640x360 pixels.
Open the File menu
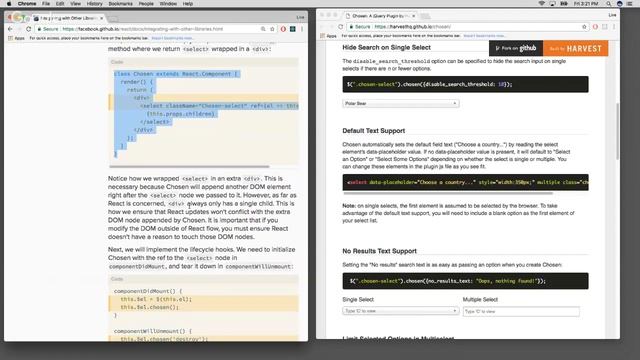tap(46, 4)
